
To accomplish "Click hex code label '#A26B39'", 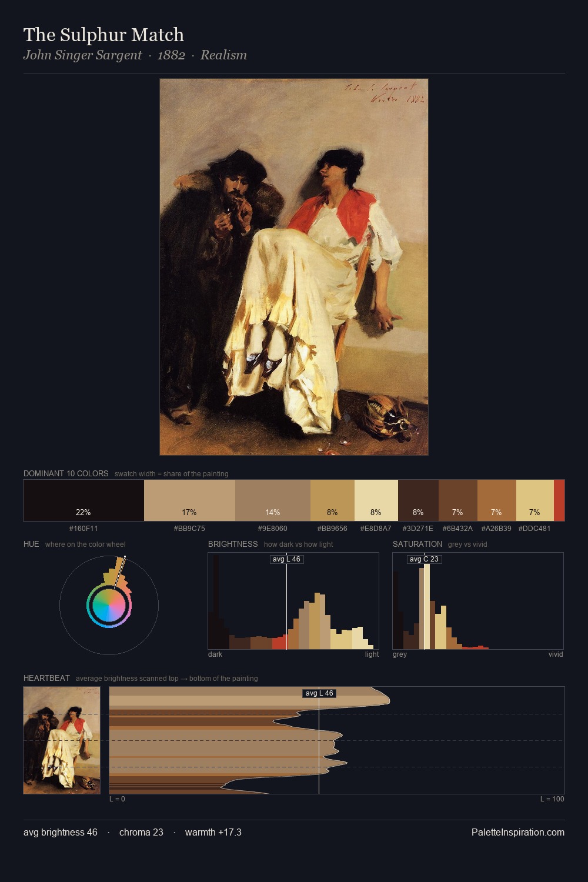I will (x=496, y=529).
